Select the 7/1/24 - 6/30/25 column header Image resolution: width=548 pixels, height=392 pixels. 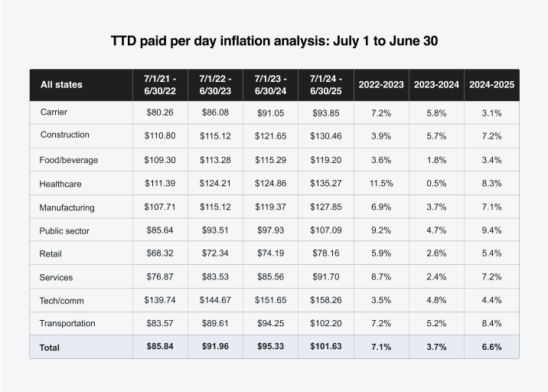[326, 84]
